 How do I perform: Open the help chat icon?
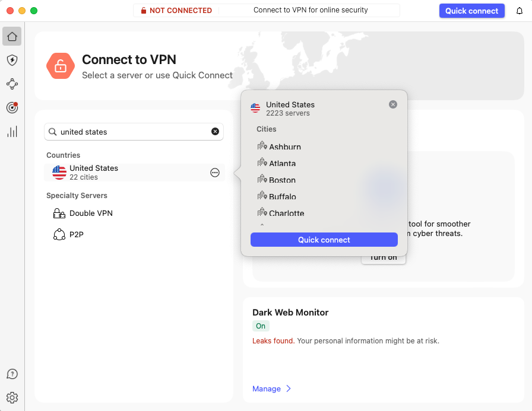pos(12,374)
